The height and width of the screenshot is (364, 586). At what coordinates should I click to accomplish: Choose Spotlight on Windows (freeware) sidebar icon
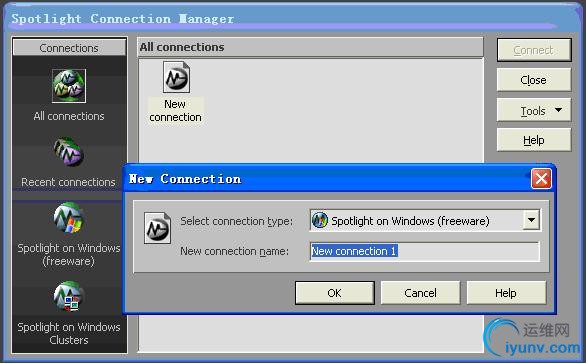tap(68, 218)
